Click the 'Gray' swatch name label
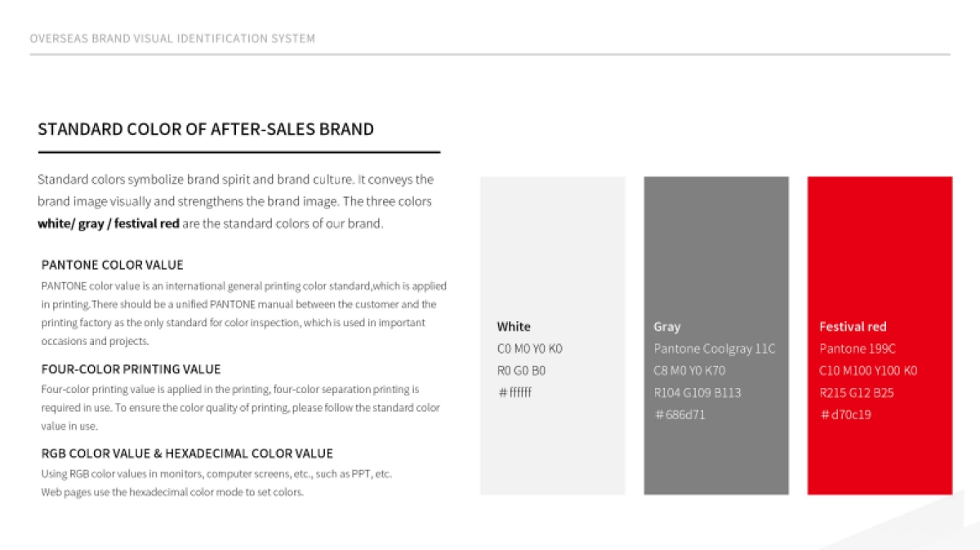 pyautogui.click(x=667, y=327)
